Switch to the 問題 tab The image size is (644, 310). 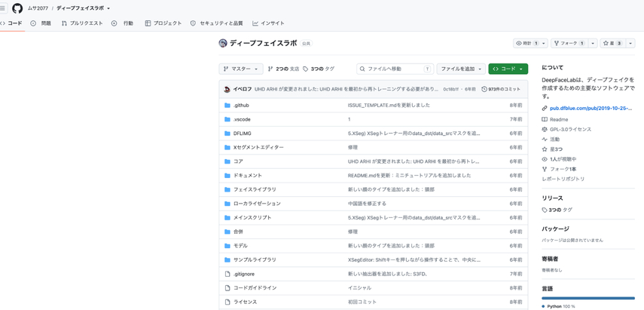[41, 23]
